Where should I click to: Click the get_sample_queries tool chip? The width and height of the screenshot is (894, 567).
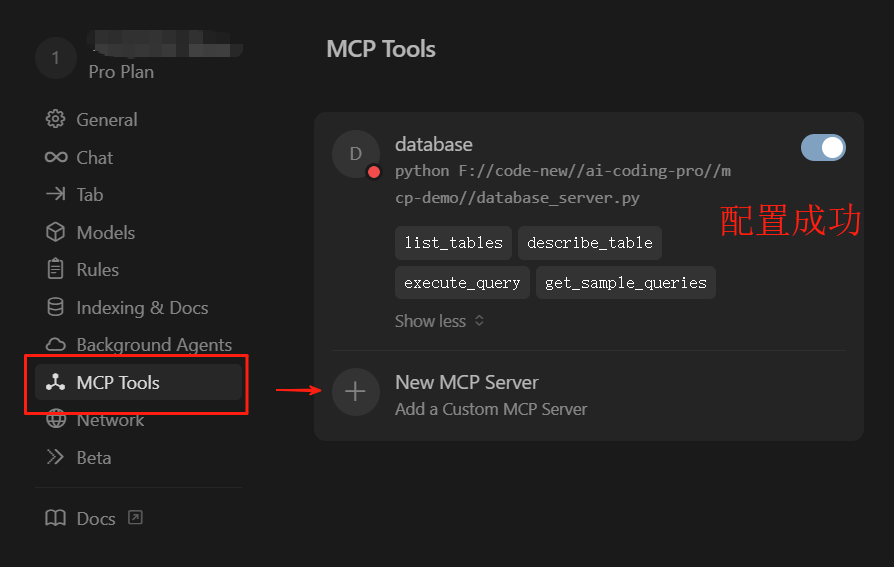(x=625, y=283)
